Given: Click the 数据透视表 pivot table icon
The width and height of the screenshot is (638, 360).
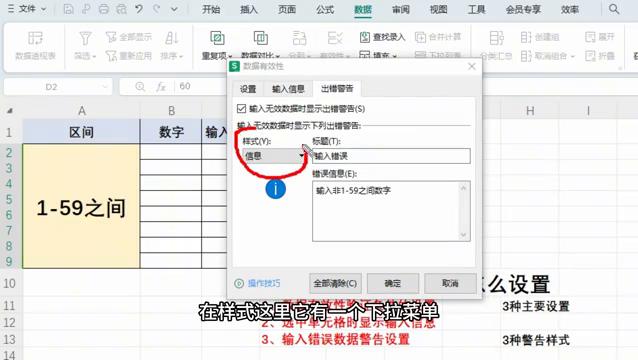Looking at the screenshot, I should coord(35,38).
